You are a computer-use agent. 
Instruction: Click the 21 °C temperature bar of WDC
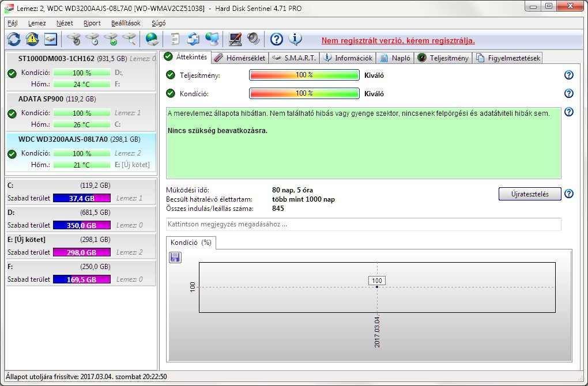tap(82, 165)
